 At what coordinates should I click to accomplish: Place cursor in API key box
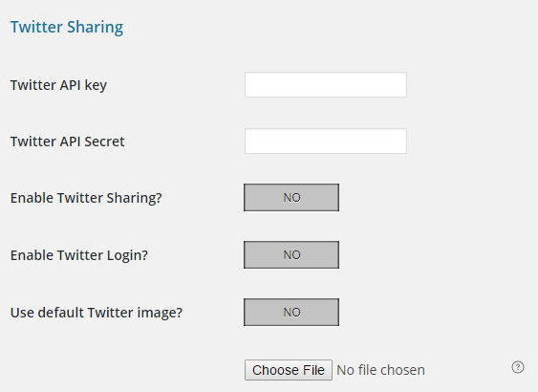point(326,85)
